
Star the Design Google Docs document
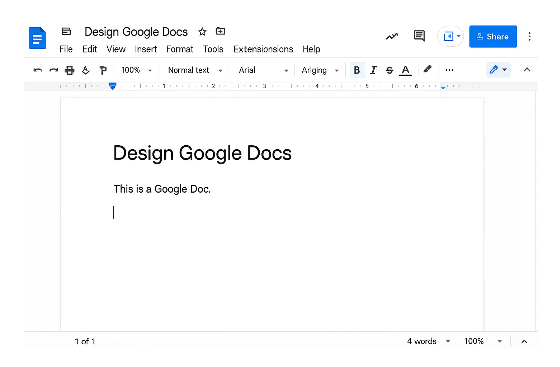pos(202,32)
